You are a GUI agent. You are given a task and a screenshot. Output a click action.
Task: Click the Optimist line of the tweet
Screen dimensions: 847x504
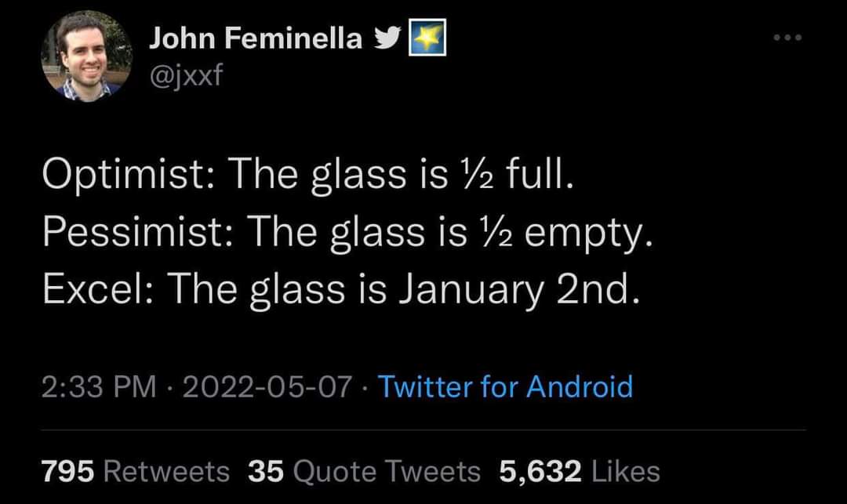[307, 175]
